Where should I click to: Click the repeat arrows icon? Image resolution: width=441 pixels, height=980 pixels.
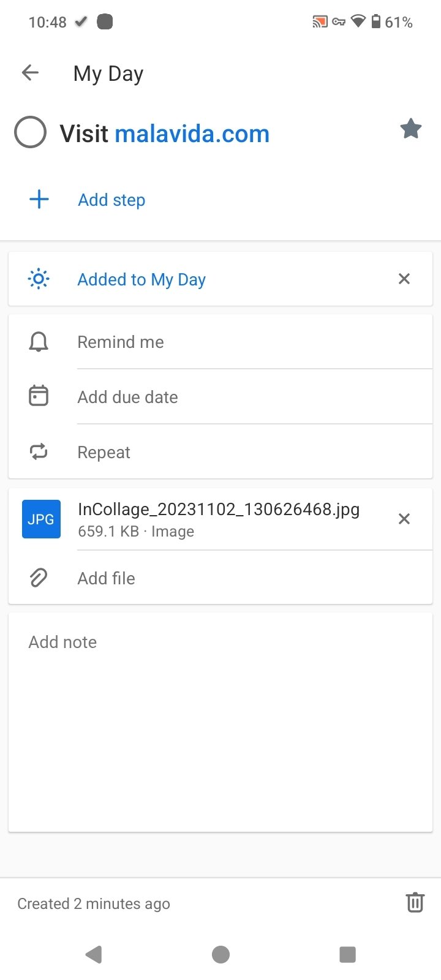pyautogui.click(x=39, y=452)
